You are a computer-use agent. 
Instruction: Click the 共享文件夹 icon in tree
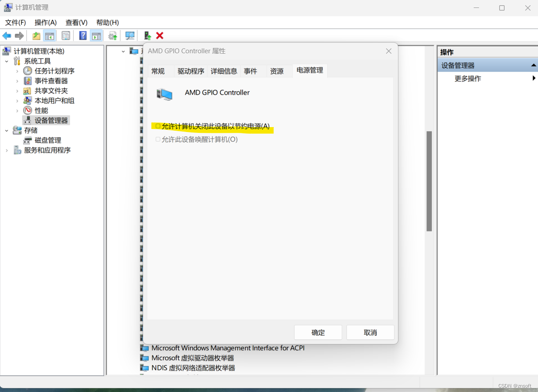coord(28,91)
